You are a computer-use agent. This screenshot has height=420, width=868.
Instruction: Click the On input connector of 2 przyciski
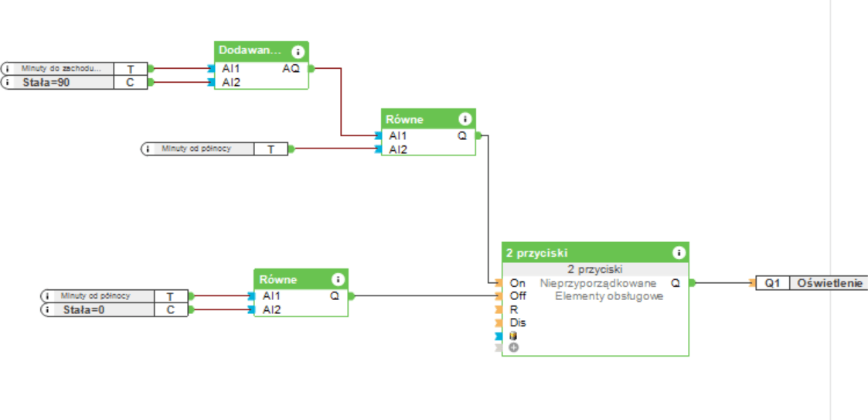499,283
